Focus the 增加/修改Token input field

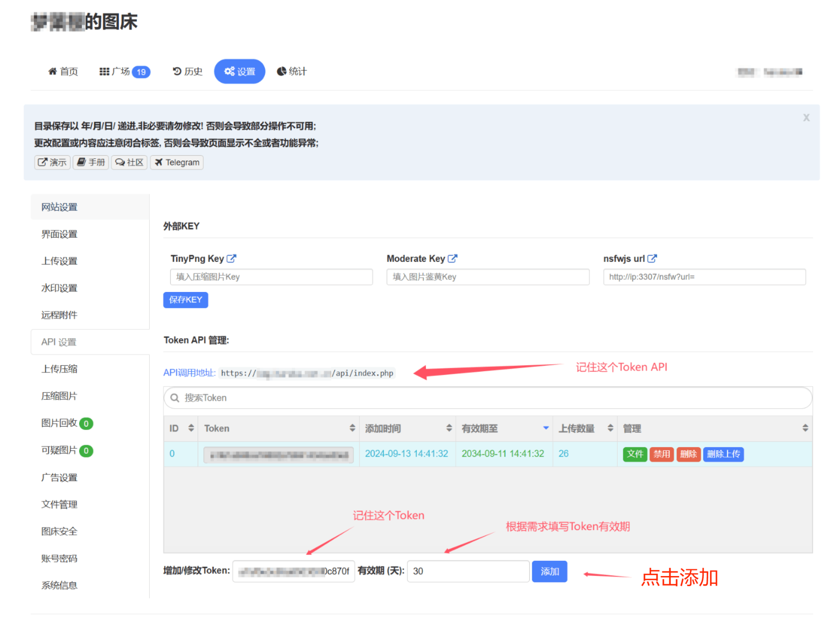coord(294,571)
